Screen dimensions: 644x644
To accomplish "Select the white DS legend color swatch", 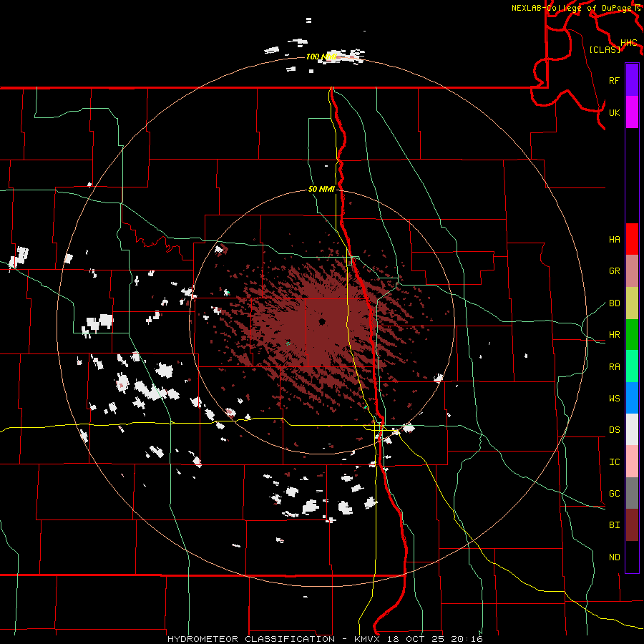I will [632, 429].
